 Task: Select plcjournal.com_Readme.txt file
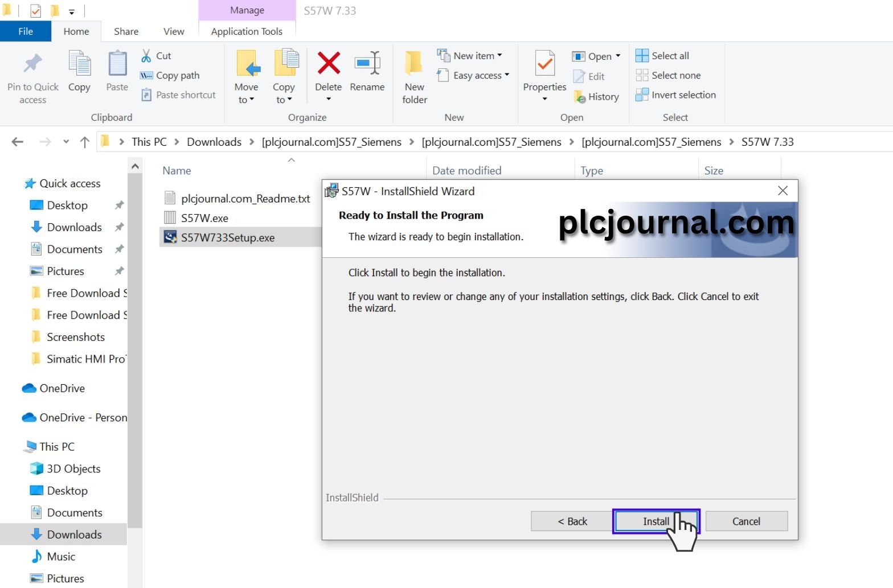[245, 198]
